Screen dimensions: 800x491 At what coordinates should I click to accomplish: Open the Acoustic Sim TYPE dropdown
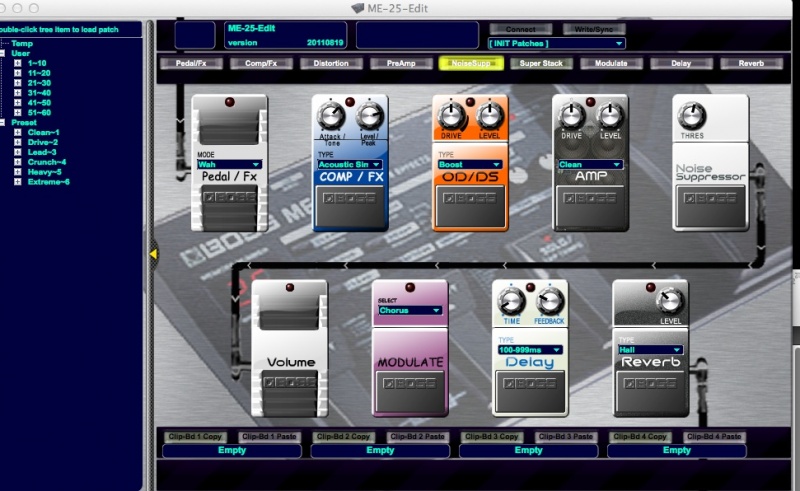349,164
